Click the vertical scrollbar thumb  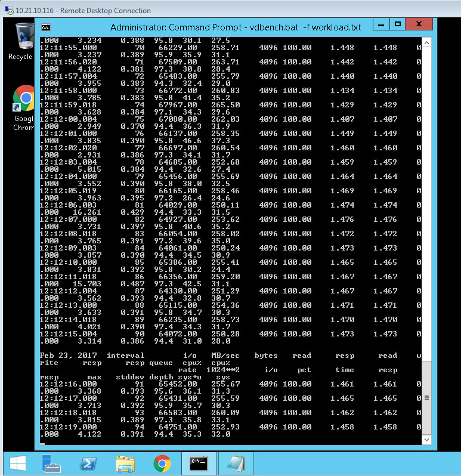pyautogui.click(x=426, y=398)
